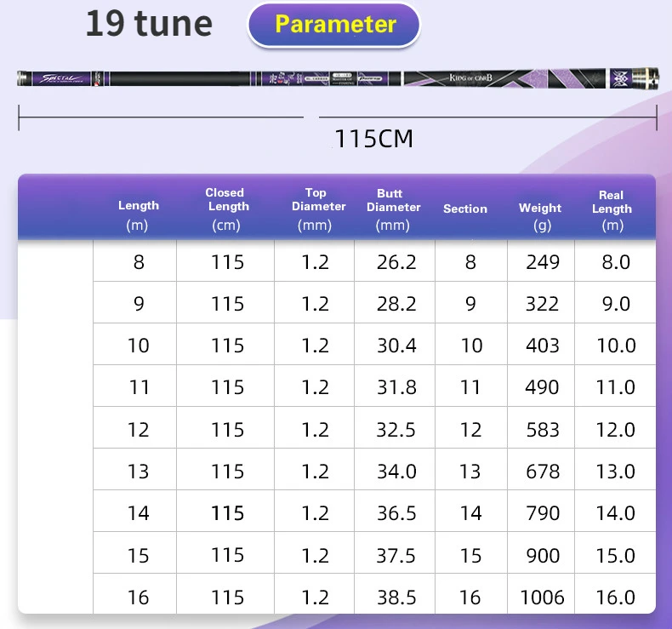672x629 pixels.
Task: Click the Length (m) column header
Action: click(138, 214)
